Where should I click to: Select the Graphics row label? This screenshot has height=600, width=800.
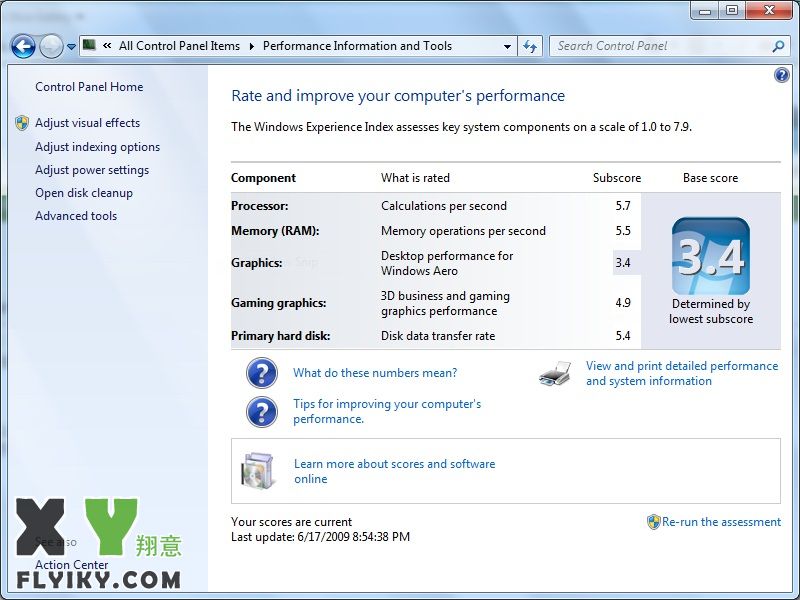click(x=257, y=263)
